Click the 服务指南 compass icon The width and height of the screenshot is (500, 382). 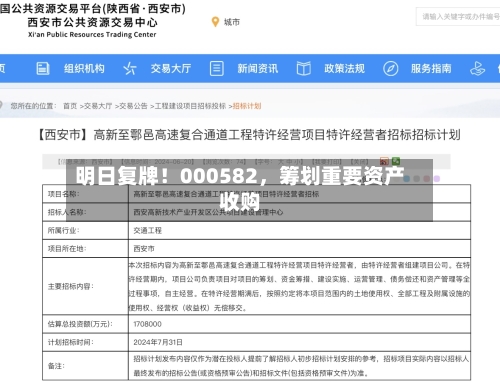click(390, 69)
